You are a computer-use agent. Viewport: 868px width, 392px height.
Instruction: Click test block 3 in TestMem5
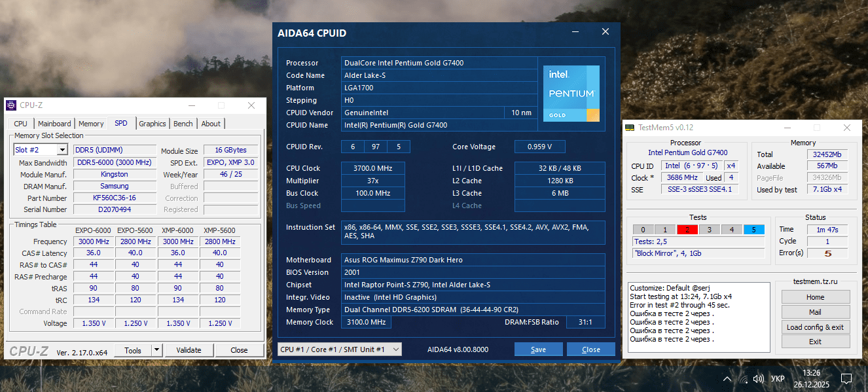point(710,230)
